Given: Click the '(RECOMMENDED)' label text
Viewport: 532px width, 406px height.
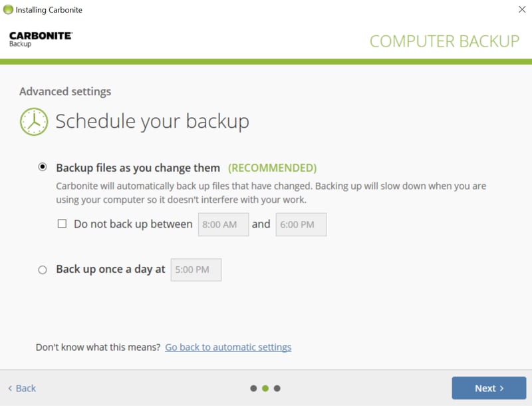Looking at the screenshot, I should (x=272, y=168).
